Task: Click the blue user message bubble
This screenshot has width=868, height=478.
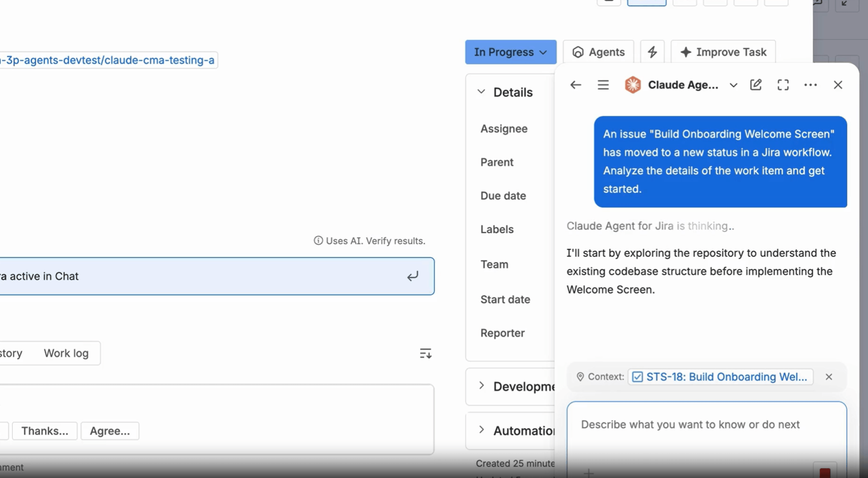Action: (720, 162)
